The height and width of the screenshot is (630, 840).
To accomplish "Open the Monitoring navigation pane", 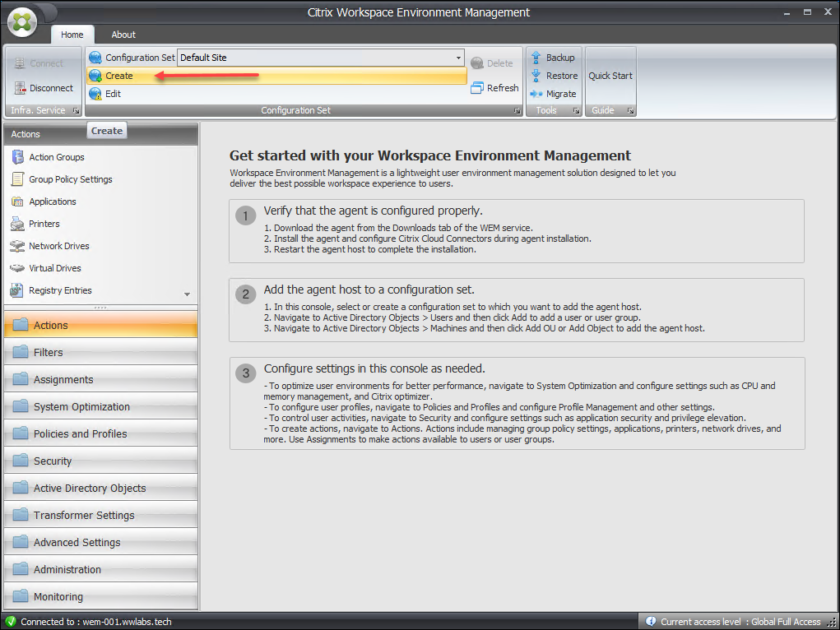I will (x=100, y=596).
